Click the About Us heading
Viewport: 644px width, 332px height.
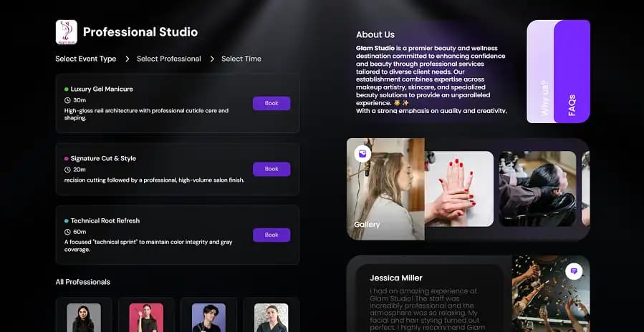click(x=375, y=35)
